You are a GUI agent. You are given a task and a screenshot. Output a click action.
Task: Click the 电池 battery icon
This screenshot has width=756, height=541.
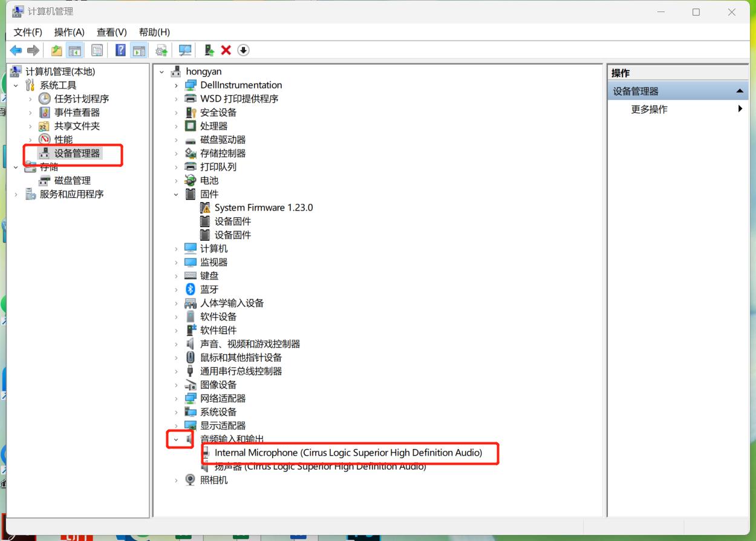pos(191,180)
